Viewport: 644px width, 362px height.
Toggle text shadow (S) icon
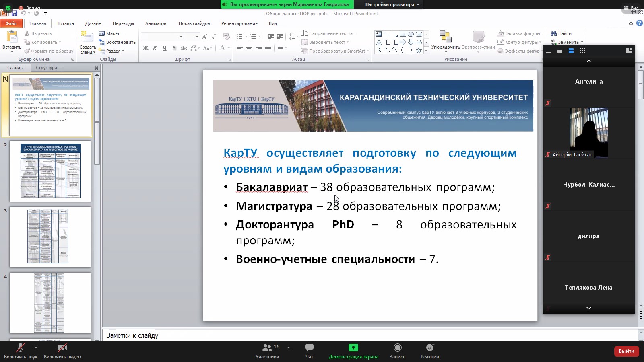pos(174,48)
